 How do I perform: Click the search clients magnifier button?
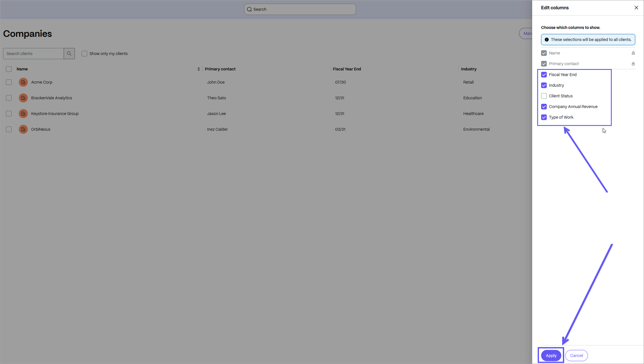click(69, 53)
